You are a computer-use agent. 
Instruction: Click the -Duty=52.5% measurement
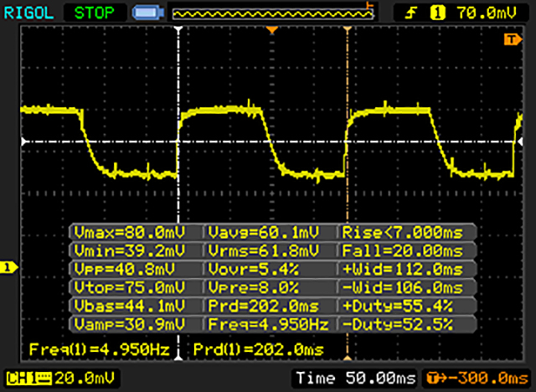click(x=398, y=324)
